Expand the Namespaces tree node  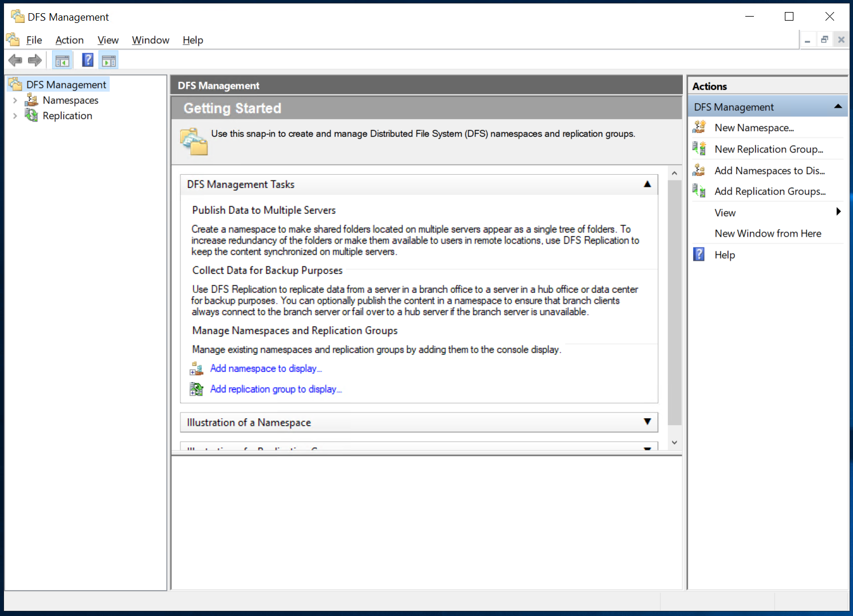point(15,100)
